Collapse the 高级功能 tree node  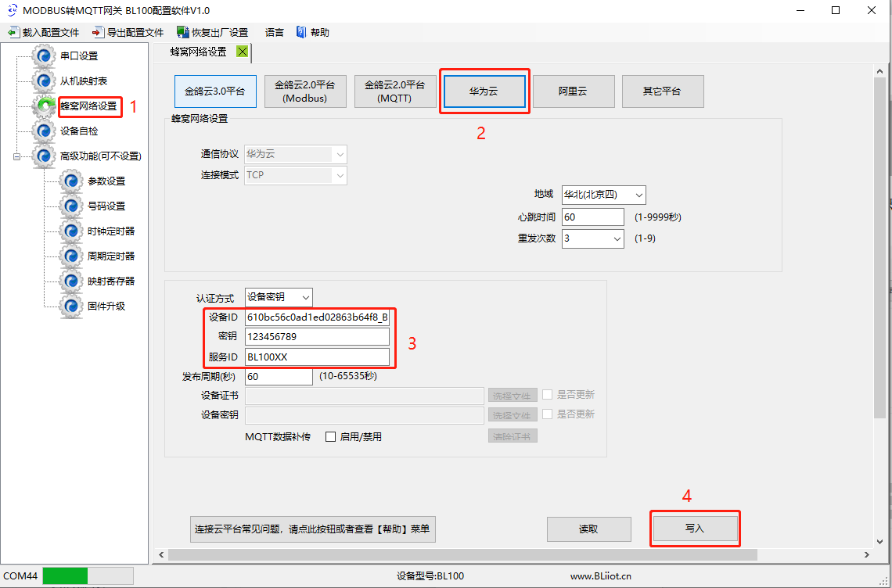pos(17,156)
